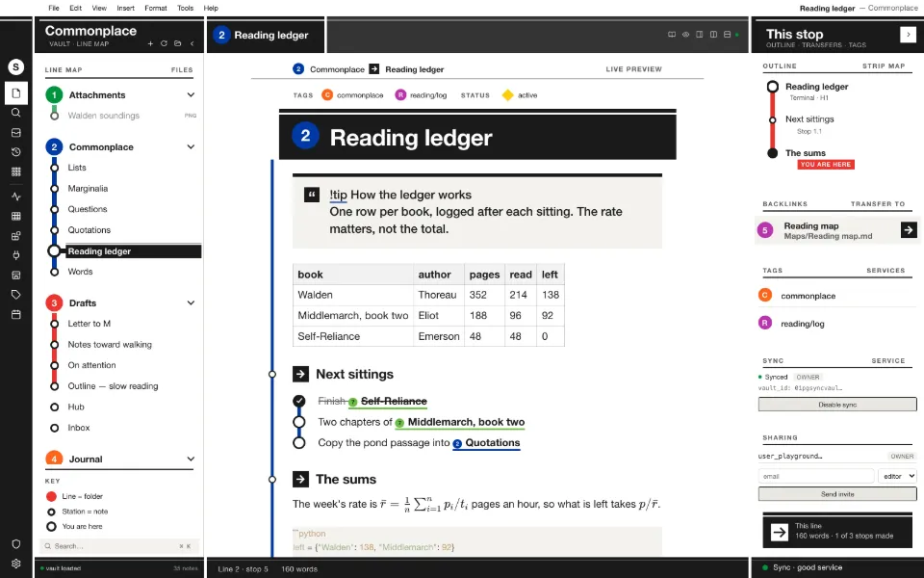Switch to reading view with the book icon

(671, 35)
